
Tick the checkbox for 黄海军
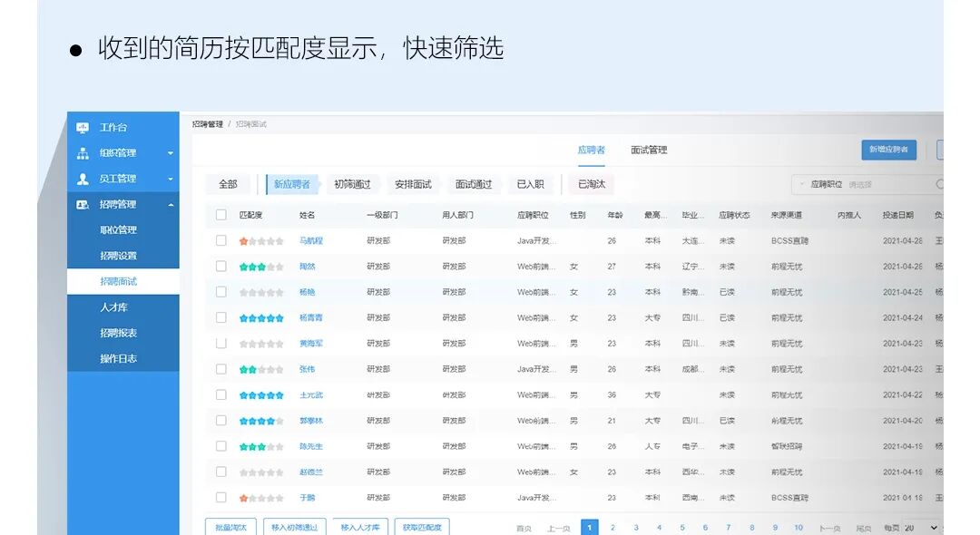click(220, 343)
